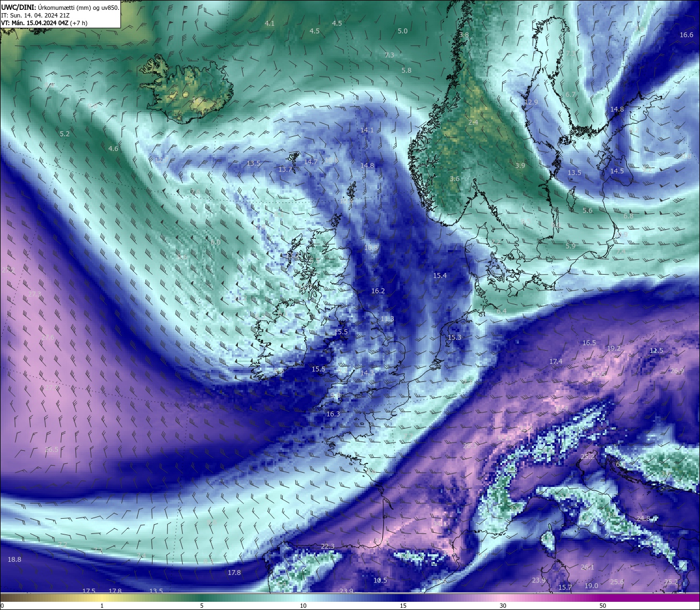Click the 18.8 value label

coord(15,560)
